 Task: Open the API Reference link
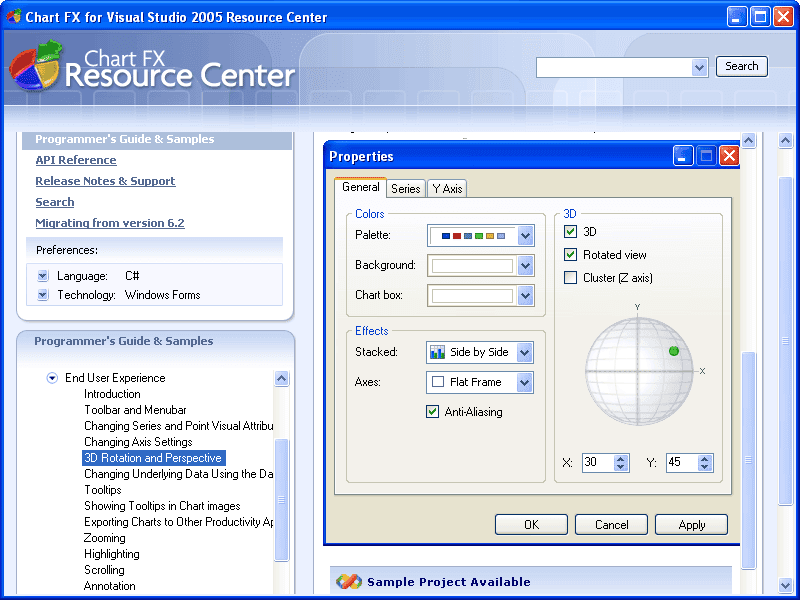pyautogui.click(x=76, y=160)
